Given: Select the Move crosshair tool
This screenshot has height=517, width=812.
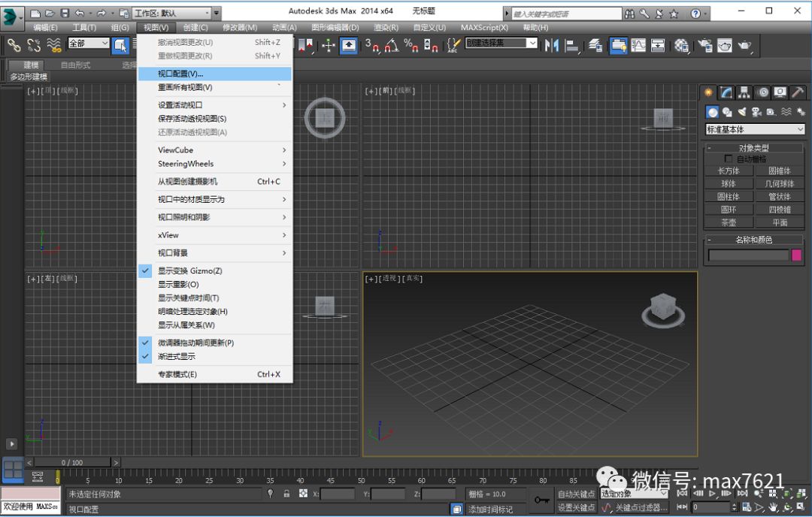Looking at the screenshot, I should click(x=329, y=46).
